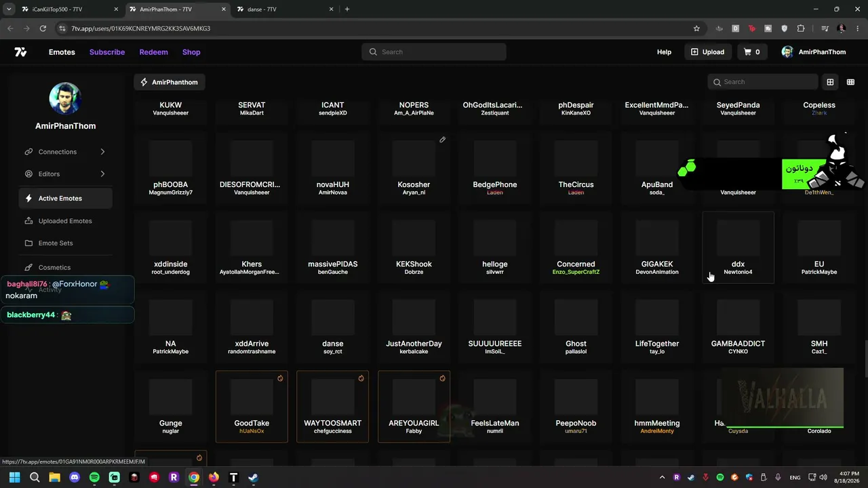Screen dimensions: 868x488
Task: Show hidden system tray icons
Action: click(663, 477)
